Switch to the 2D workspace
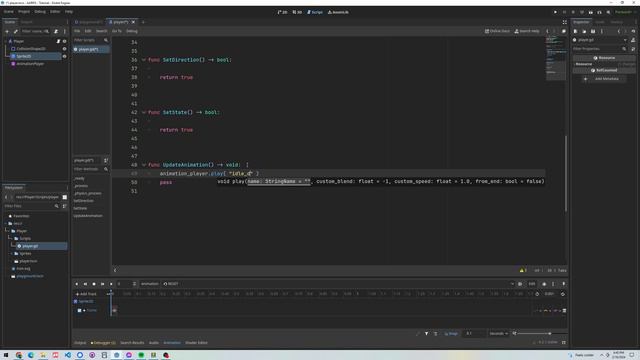Screen dimensions: 640x360 (282, 12)
